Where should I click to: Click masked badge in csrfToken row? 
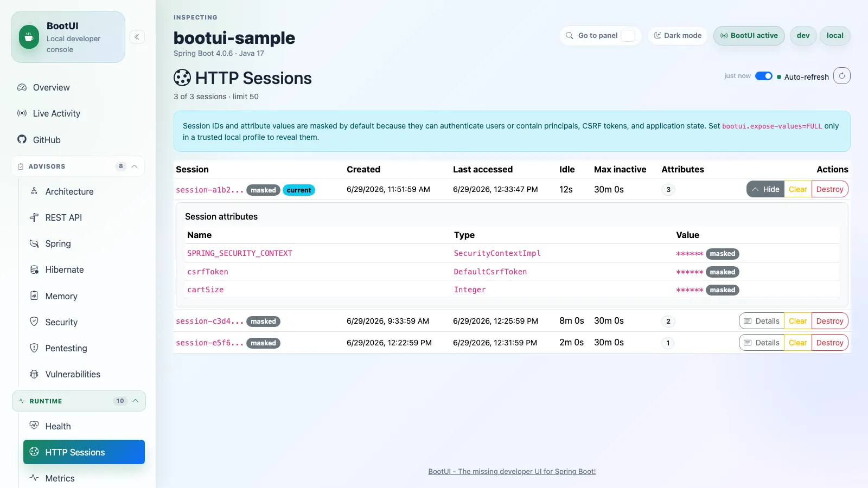tap(723, 272)
